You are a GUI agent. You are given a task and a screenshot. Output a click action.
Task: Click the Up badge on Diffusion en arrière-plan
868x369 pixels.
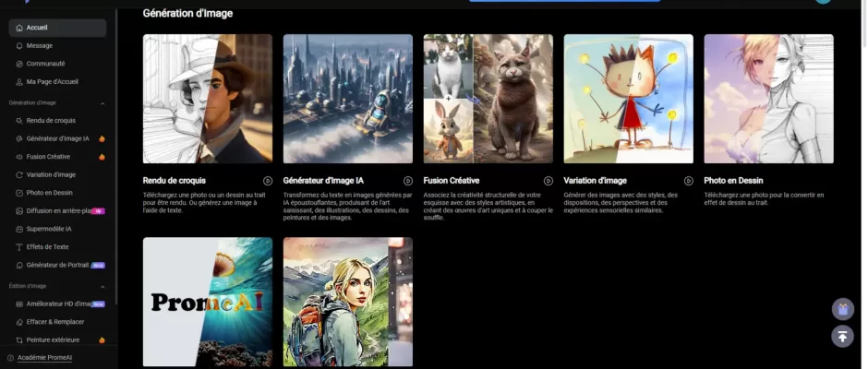[98, 211]
